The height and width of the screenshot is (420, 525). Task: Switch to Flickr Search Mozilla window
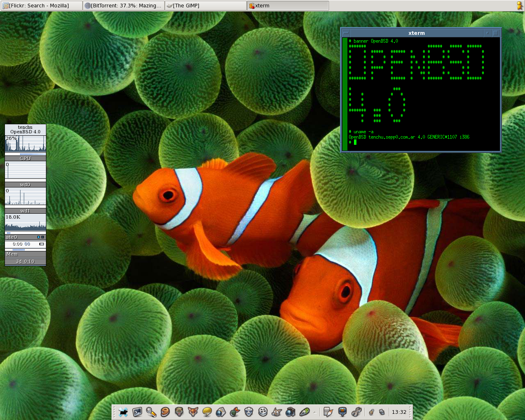click(41, 6)
